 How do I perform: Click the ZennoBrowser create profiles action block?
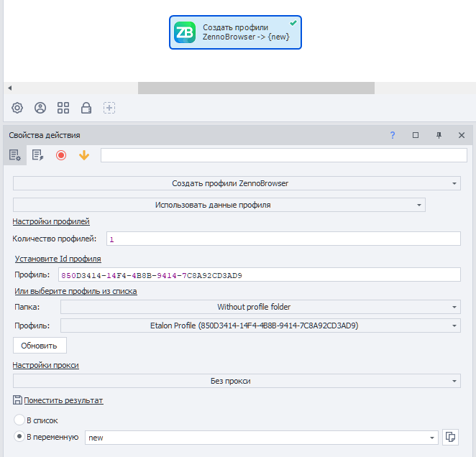click(x=235, y=32)
